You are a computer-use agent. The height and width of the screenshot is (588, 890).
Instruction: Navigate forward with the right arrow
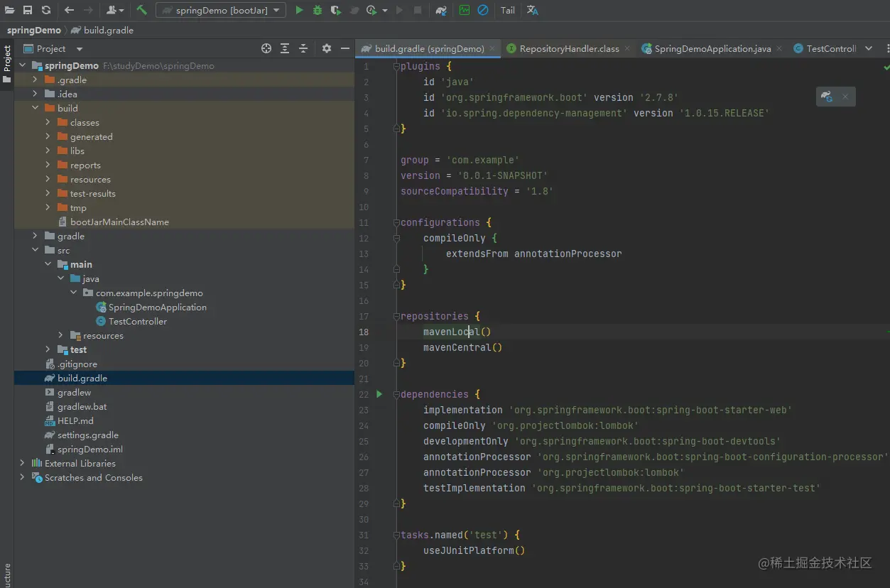coord(88,10)
